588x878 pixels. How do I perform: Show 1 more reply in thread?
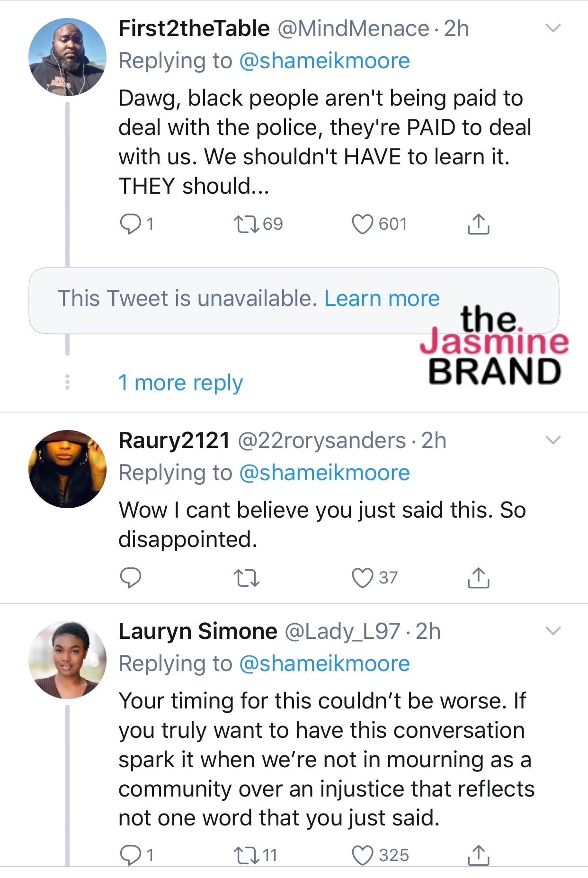[180, 383]
